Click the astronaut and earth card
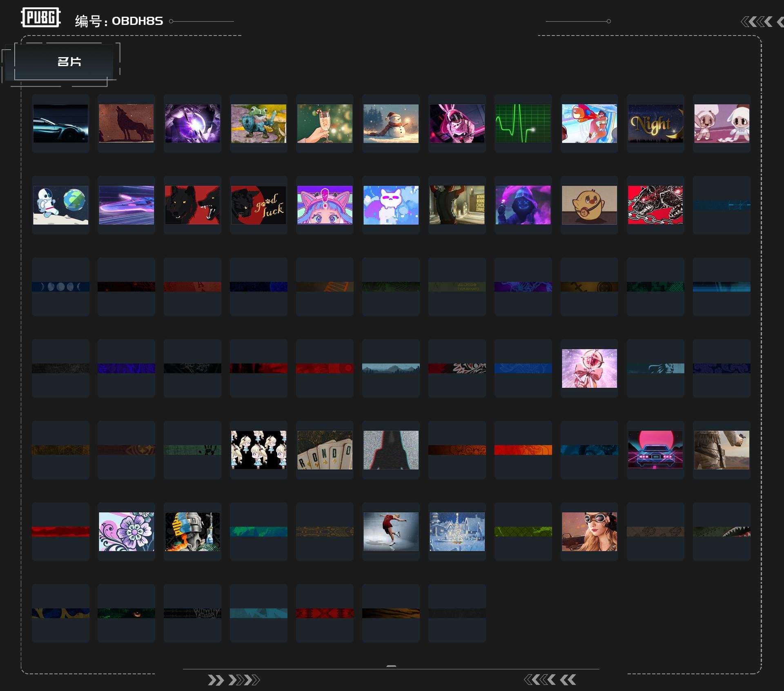The image size is (784, 691). (x=60, y=205)
